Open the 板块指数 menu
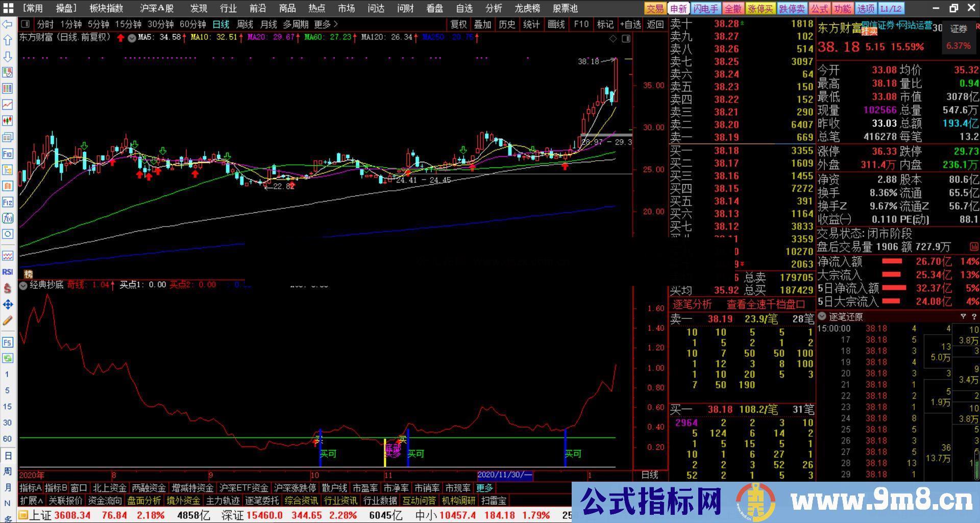Viewport: 980px width, 523px height. coord(106,8)
